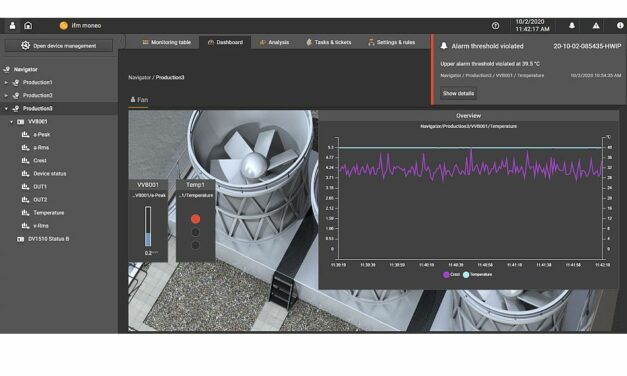Screen dimensions: 627x376
Task: Toggle Crest series in chart legend
Action: tap(451, 275)
